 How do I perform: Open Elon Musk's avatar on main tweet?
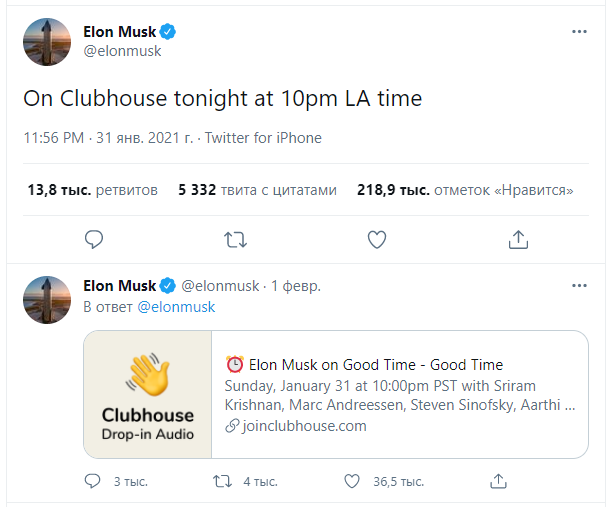coord(47,42)
